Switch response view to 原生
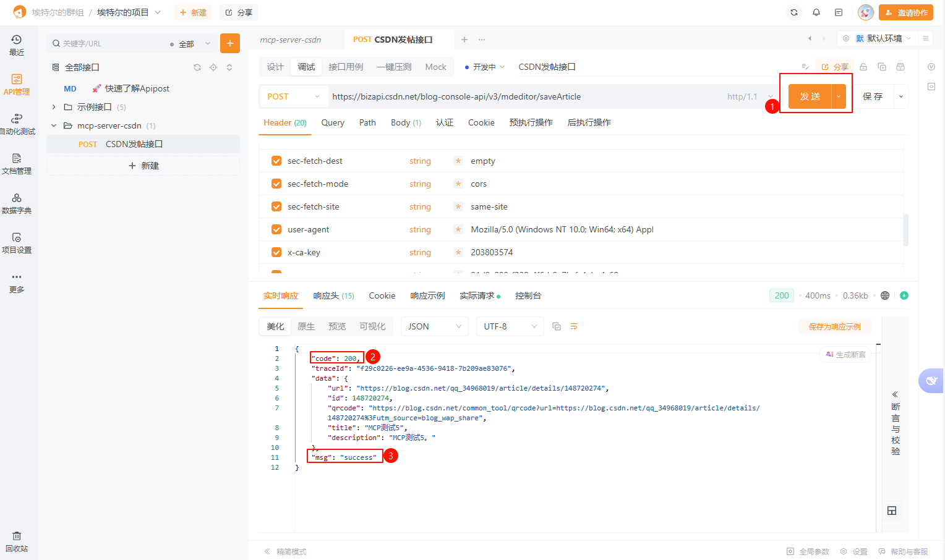Screen dimensions: 945x560 (306, 326)
